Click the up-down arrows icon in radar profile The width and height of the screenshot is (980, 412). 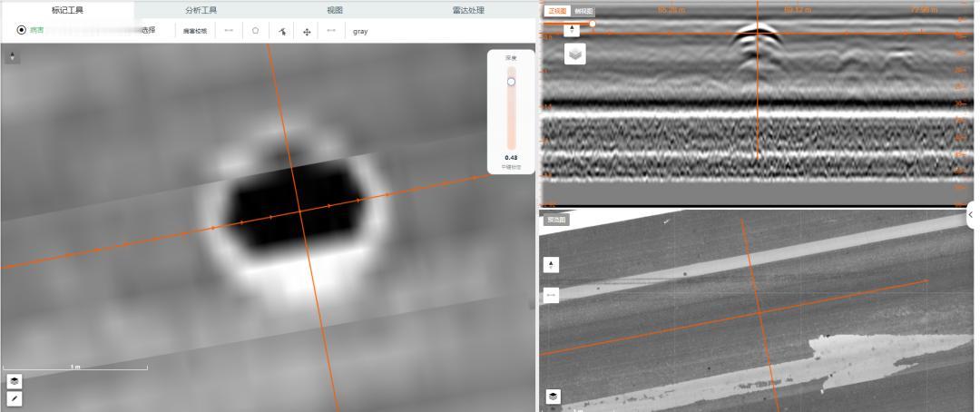tap(572, 30)
